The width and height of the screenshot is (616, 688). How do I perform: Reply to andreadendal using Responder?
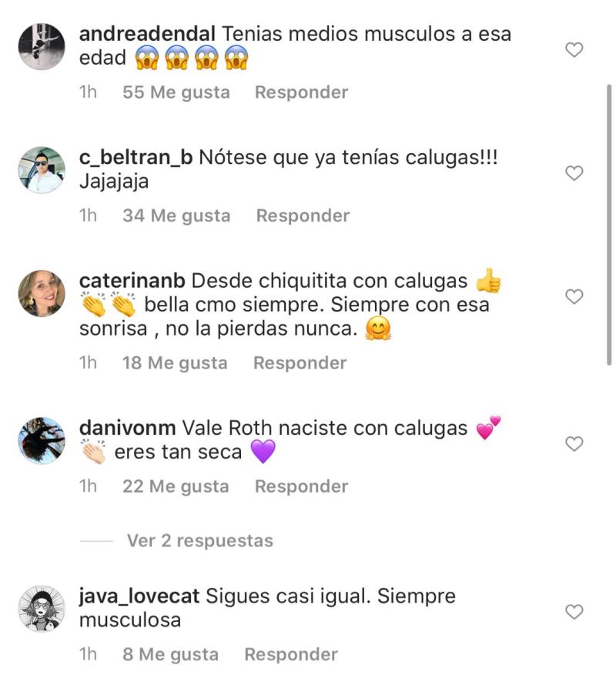tap(302, 92)
